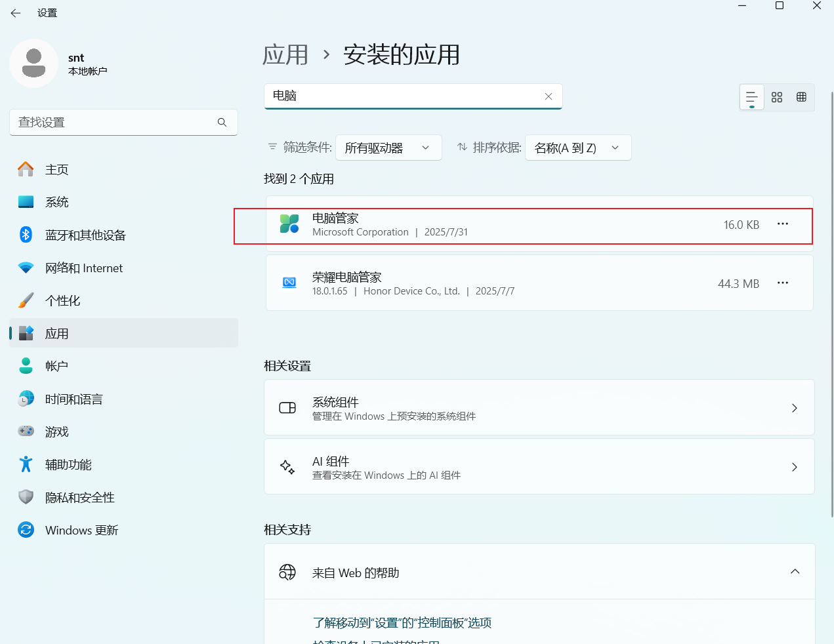Open 网络和 Internet settings
Image resolution: width=834 pixels, height=644 pixels.
123,268
